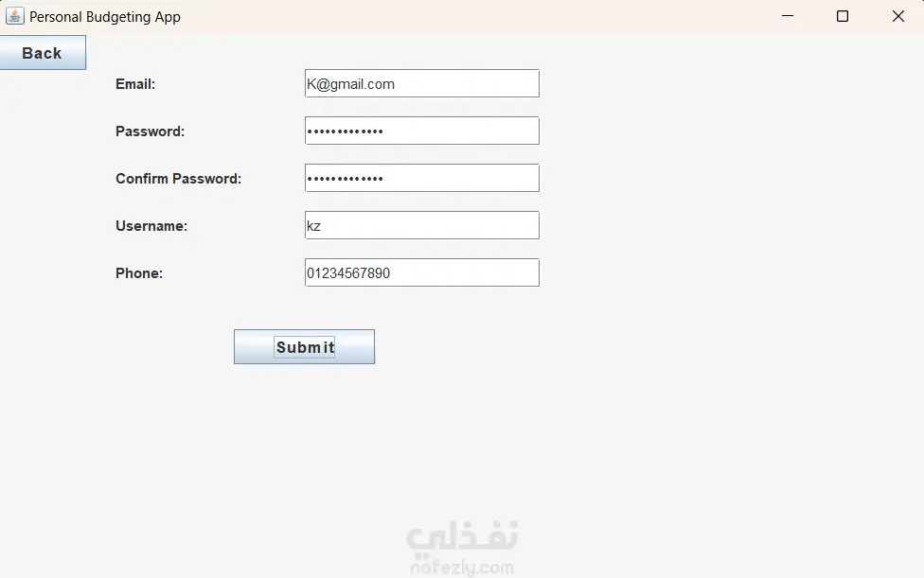This screenshot has width=924, height=578.
Task: Click the Confirm Password label
Action: click(178, 179)
